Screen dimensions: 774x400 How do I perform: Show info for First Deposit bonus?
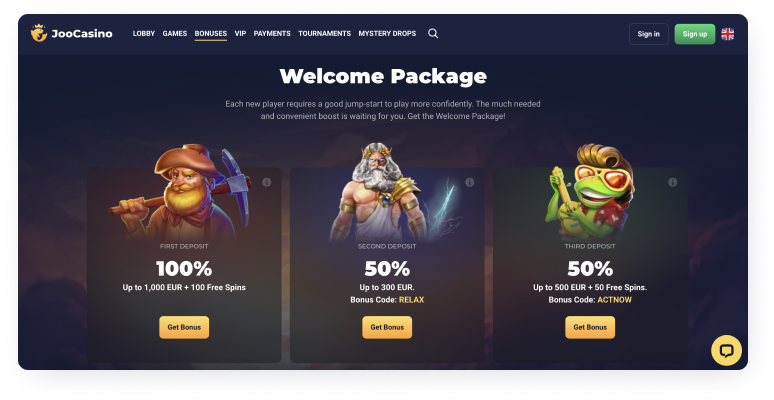[267, 182]
